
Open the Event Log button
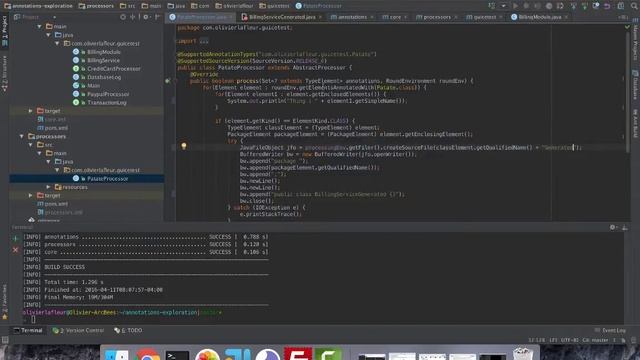[x=610, y=330]
